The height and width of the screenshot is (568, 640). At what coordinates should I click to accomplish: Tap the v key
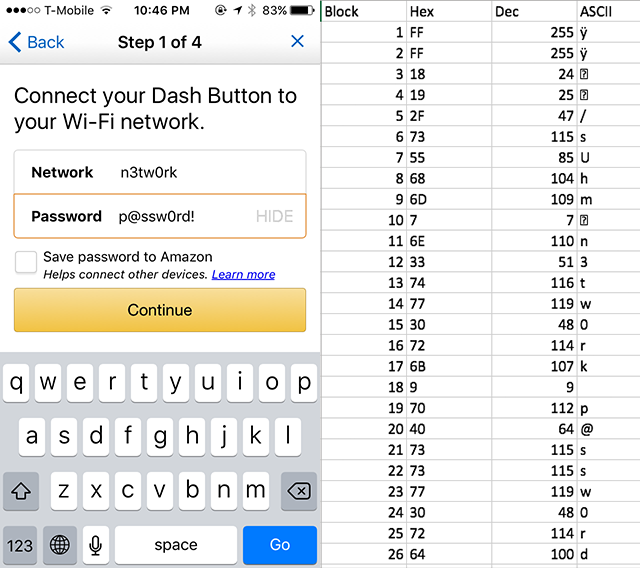pos(160,491)
